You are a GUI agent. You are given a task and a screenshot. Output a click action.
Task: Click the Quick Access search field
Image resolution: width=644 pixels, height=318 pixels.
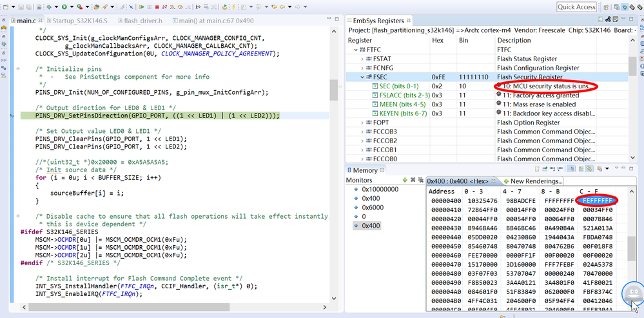576,7
